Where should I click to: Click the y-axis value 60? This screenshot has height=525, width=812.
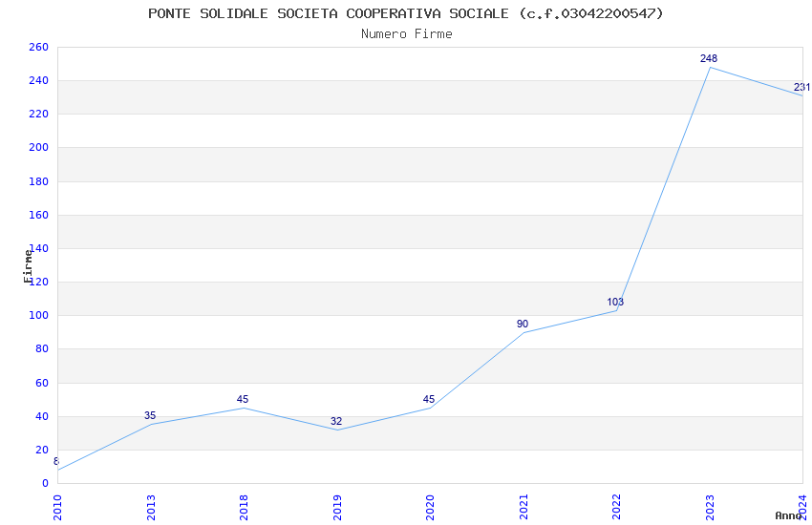pyautogui.click(x=42, y=383)
